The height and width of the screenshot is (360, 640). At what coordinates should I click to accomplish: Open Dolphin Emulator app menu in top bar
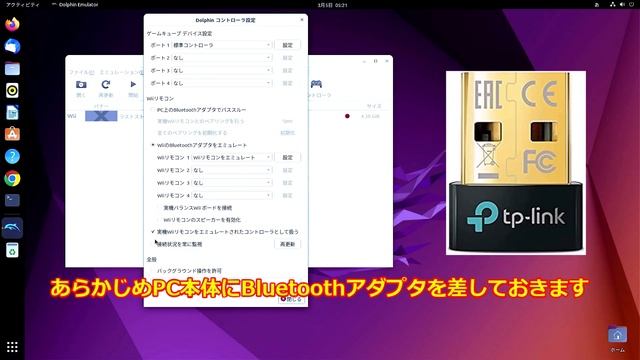click(x=76, y=4)
